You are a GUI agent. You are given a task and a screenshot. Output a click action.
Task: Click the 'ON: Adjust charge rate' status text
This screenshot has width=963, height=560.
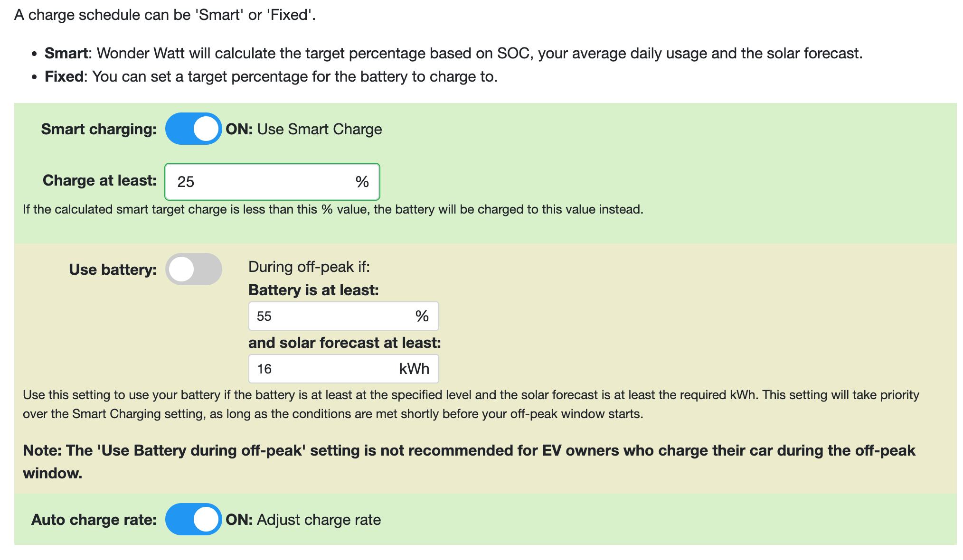point(303,520)
